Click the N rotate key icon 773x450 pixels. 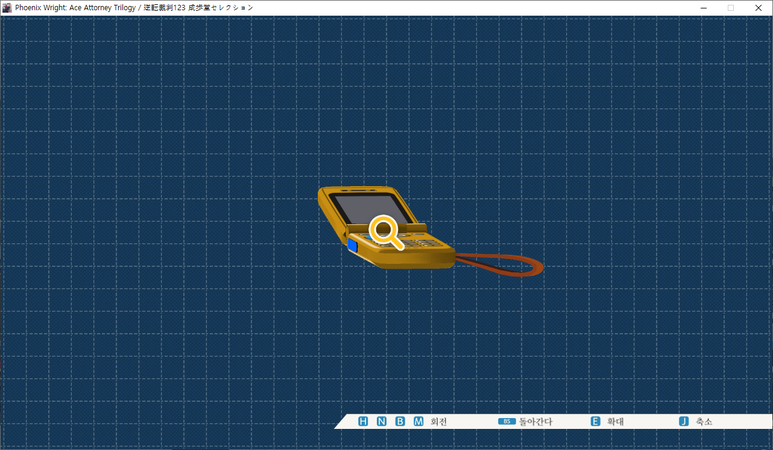click(x=382, y=421)
